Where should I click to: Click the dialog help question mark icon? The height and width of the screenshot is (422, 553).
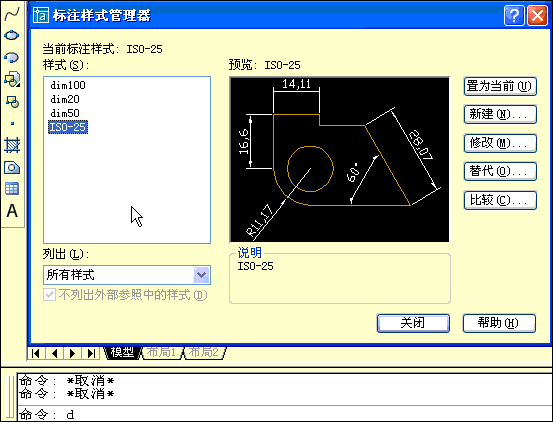click(x=514, y=16)
